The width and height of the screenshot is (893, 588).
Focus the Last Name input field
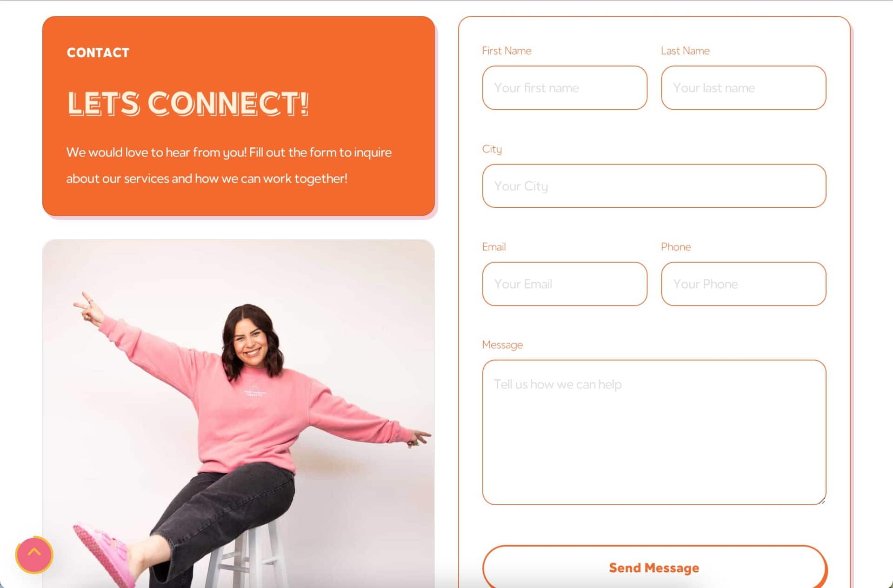pos(743,88)
